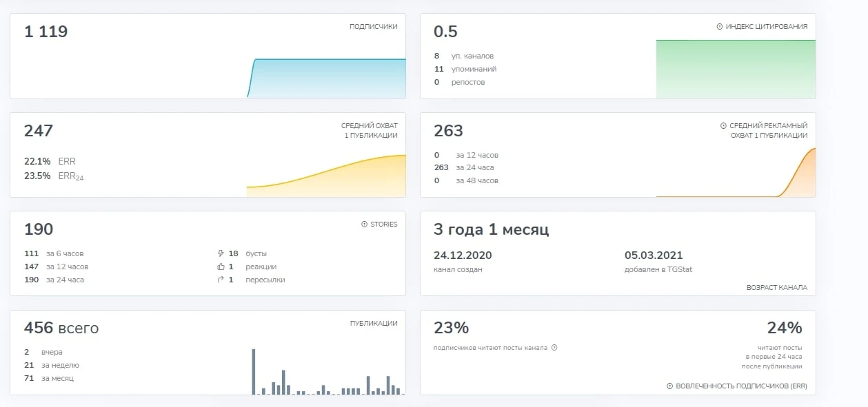Viewport: 868px width, 407px height.
Task: Open the ПОДПИСЧИКИ card label
Action: [373, 27]
